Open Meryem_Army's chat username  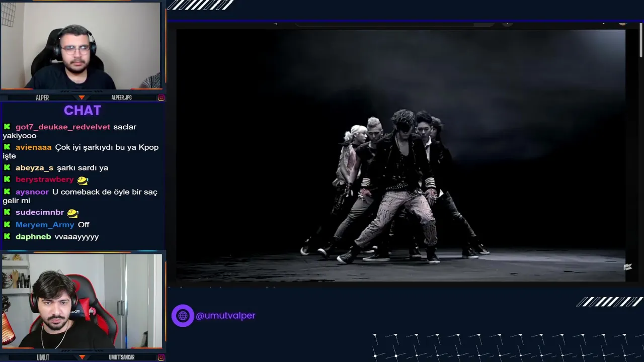click(x=45, y=225)
